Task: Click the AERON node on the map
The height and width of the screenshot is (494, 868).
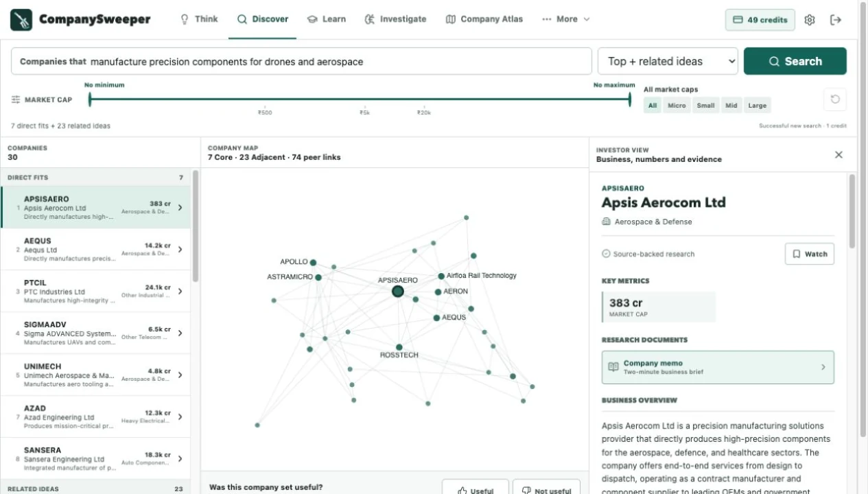Action: point(438,292)
